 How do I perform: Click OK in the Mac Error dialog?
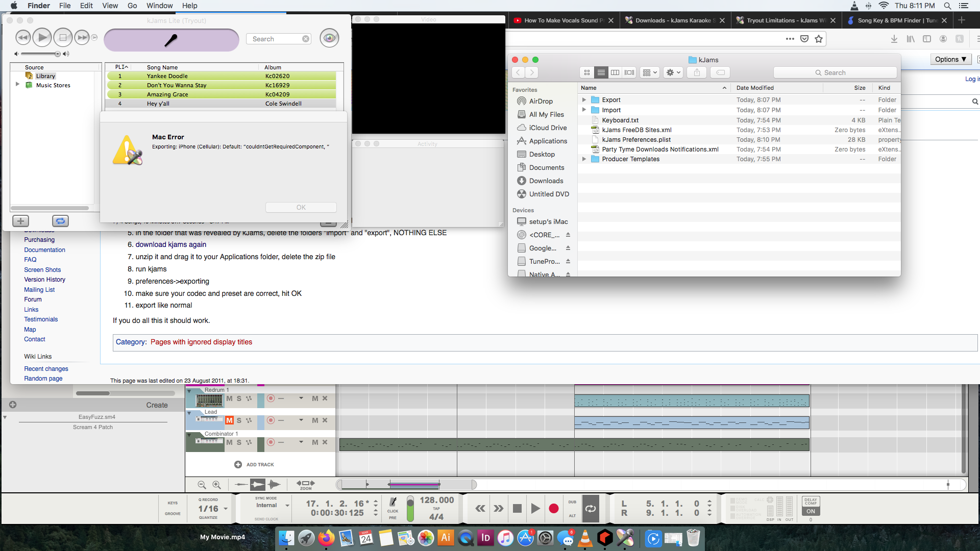point(301,207)
